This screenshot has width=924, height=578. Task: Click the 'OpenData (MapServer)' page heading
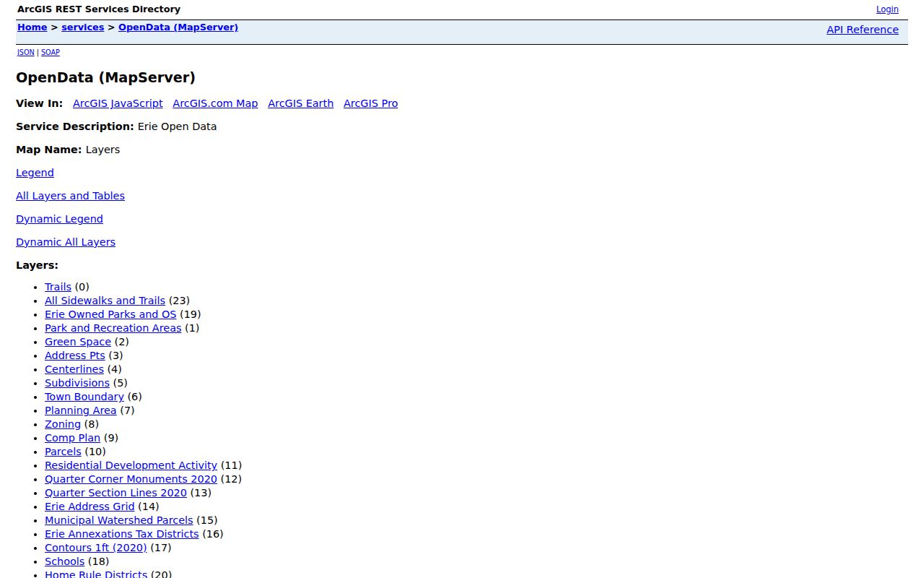(105, 77)
